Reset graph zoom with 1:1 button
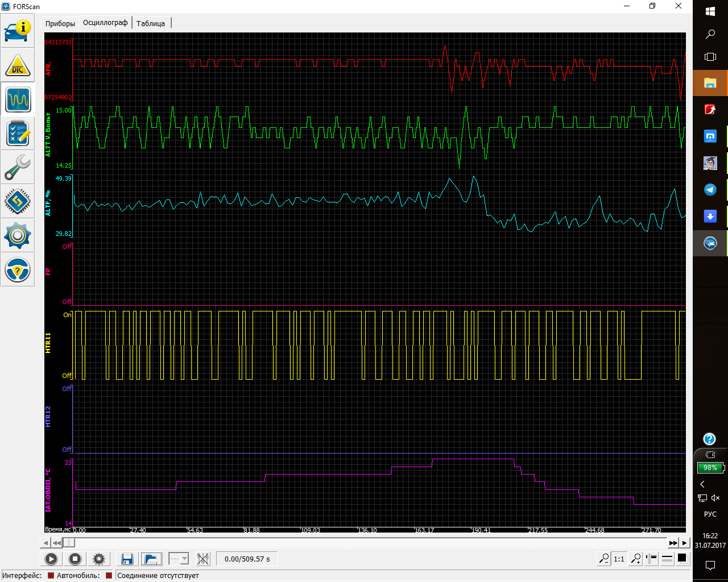 pyautogui.click(x=619, y=559)
